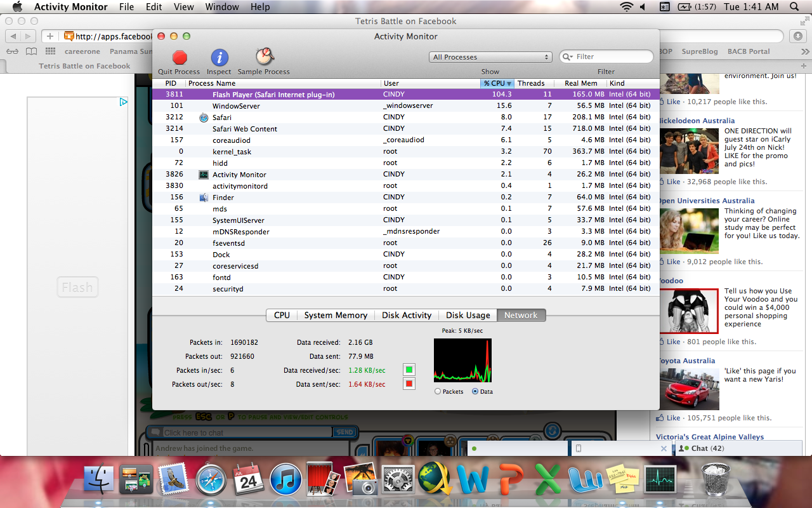Click the Toyota Australia link

(687, 361)
